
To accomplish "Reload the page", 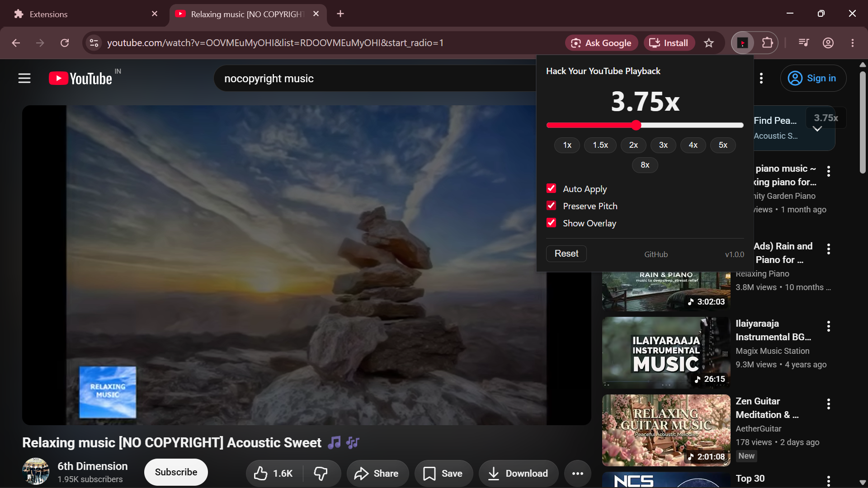I will (x=65, y=43).
